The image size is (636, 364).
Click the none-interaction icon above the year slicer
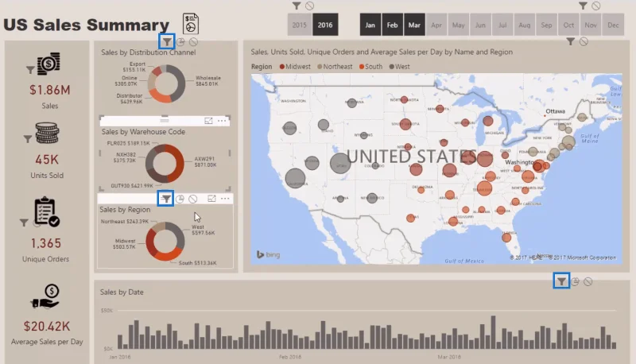[310, 6]
